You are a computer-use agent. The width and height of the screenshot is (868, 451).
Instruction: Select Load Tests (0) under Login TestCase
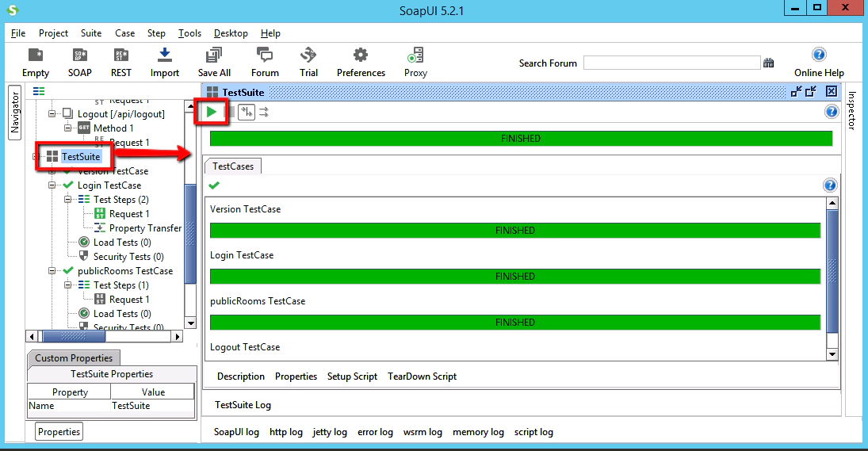tap(122, 243)
